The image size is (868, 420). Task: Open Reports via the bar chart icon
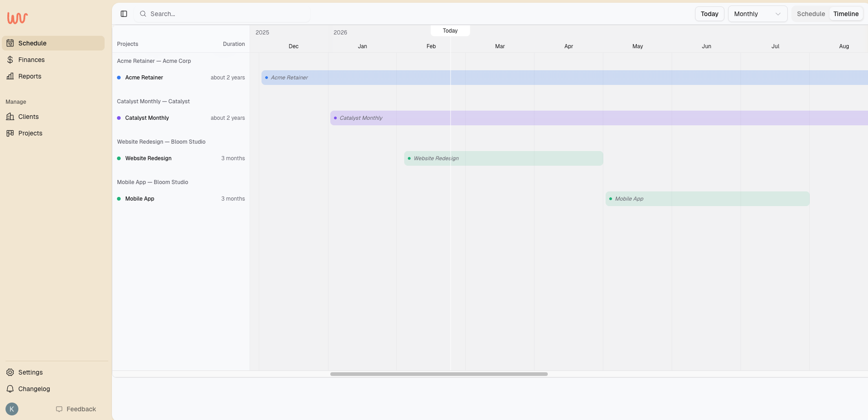(x=11, y=76)
